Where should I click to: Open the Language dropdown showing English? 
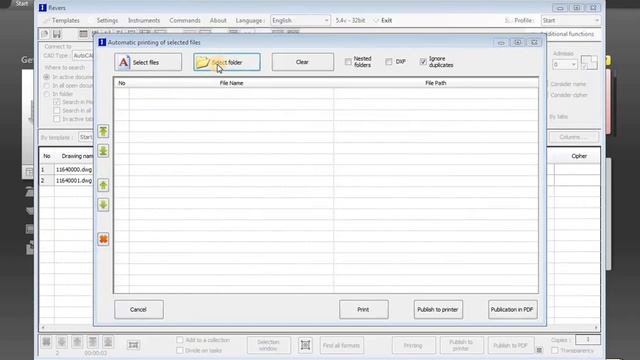300,20
